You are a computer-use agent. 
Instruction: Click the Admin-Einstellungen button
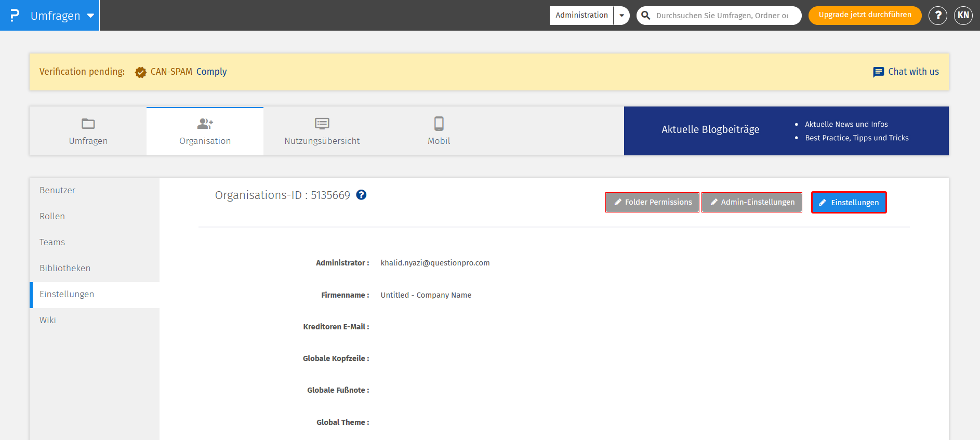tap(752, 202)
